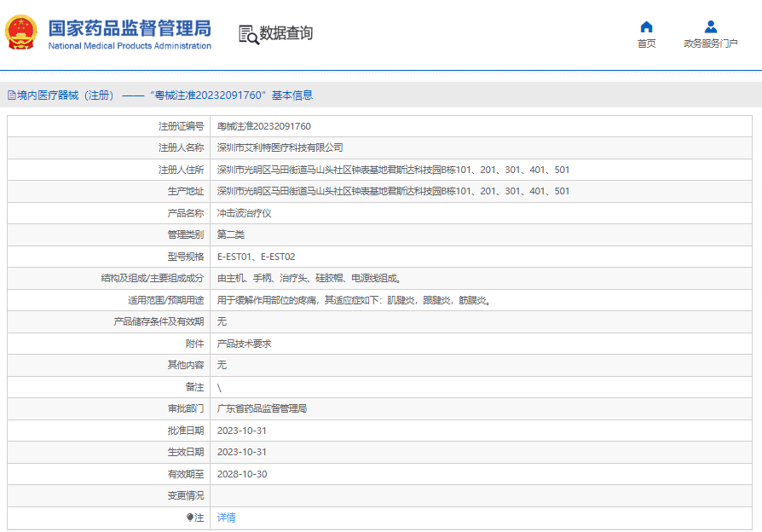Click the 适用范围/预期用途 label
762x532 pixels.
coord(165,300)
